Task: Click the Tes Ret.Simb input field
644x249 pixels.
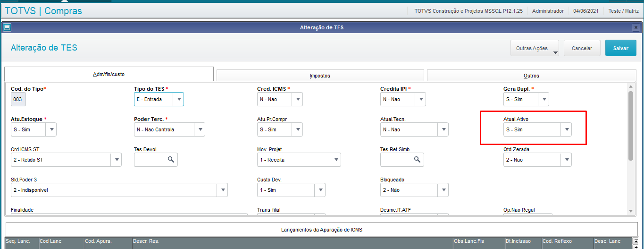Action: click(x=402, y=160)
